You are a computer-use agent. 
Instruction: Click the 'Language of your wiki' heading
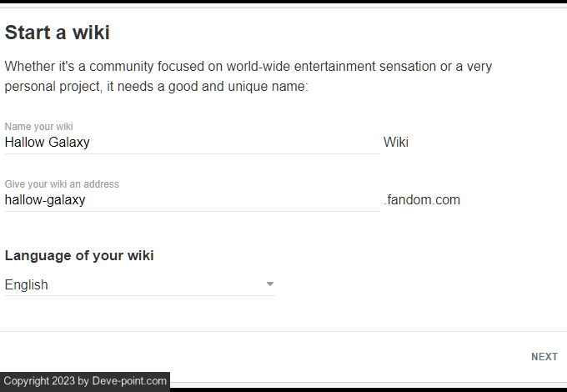tap(79, 256)
